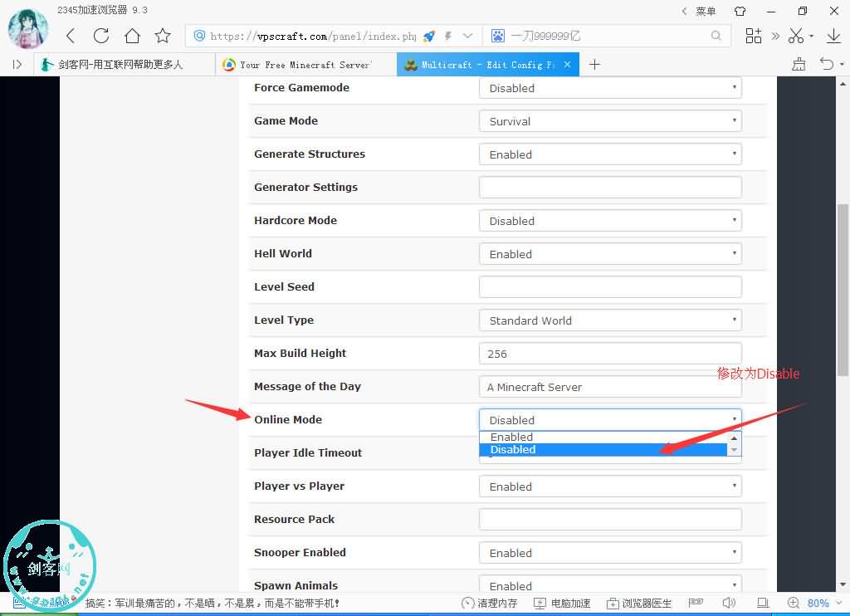850x616 pixels.
Task: Open the Spawn Animals dropdown
Action: tap(610, 584)
